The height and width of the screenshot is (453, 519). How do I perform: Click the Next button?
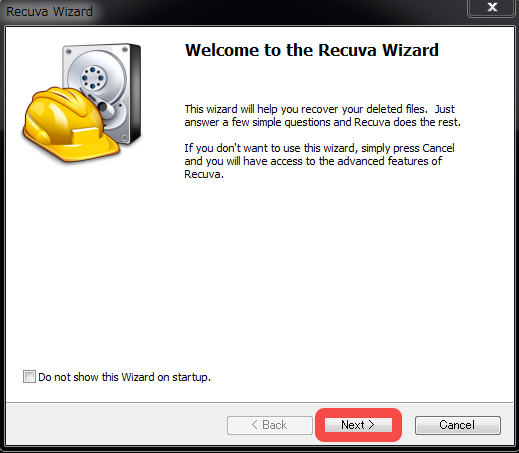pos(358,425)
